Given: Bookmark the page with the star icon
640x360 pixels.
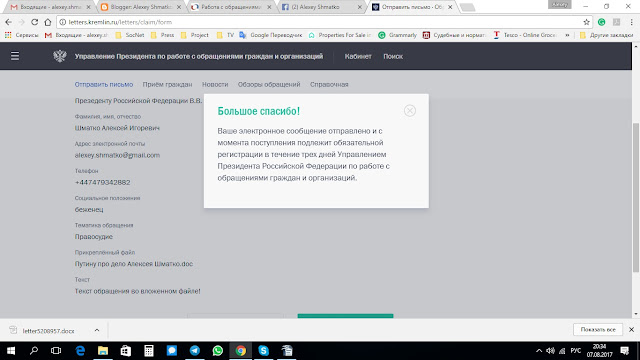Looking at the screenshot, I should click(x=586, y=22).
